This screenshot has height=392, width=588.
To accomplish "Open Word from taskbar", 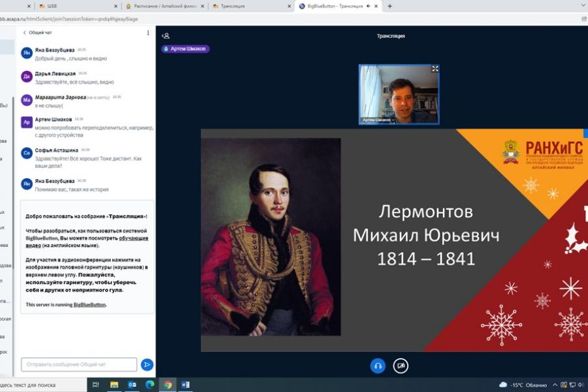I will pos(186,385).
